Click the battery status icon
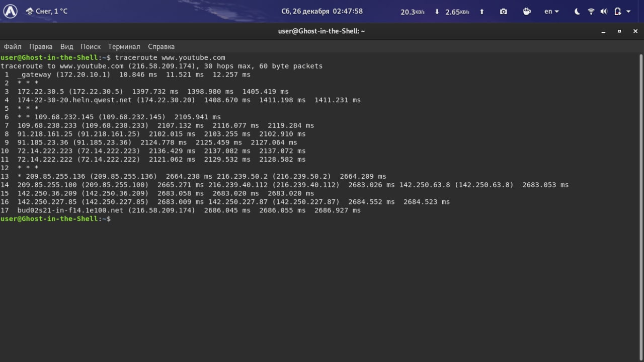The height and width of the screenshot is (362, 644). (617, 12)
